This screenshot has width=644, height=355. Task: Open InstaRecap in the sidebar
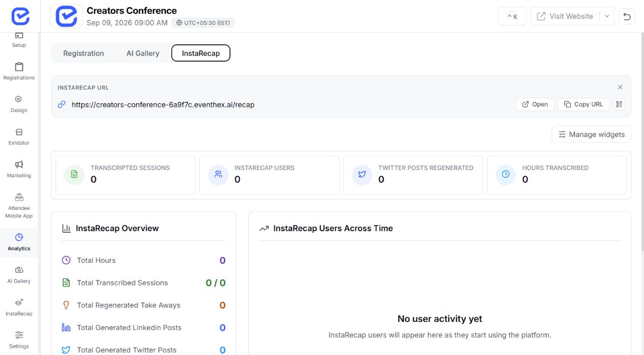[x=19, y=307]
